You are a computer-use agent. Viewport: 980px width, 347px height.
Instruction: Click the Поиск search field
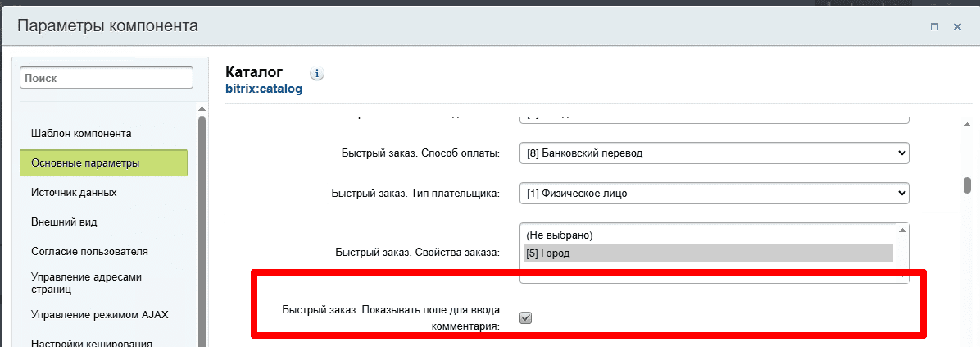coord(107,78)
